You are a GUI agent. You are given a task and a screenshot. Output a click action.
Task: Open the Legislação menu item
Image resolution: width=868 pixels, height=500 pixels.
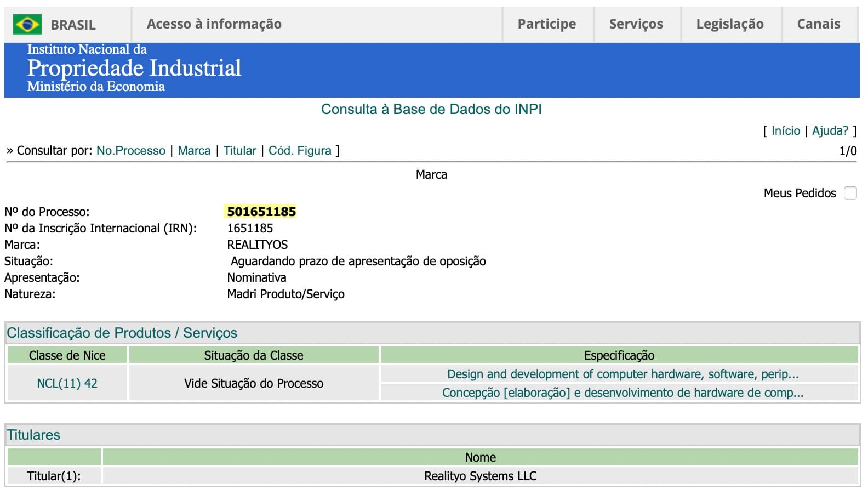[x=730, y=24]
